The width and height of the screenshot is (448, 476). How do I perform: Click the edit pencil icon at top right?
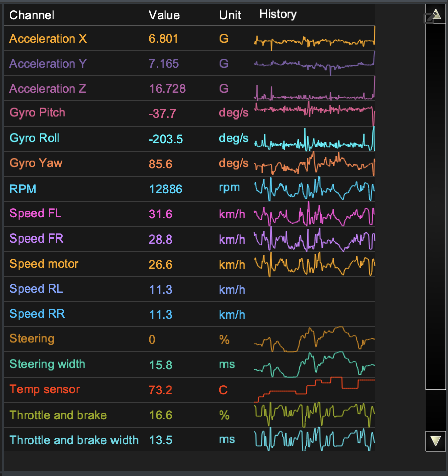(429, 18)
